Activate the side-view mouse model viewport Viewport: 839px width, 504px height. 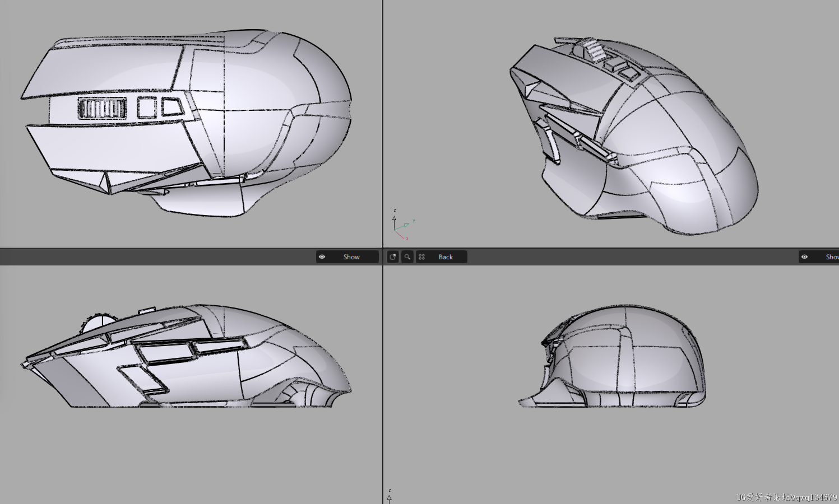coord(191,384)
